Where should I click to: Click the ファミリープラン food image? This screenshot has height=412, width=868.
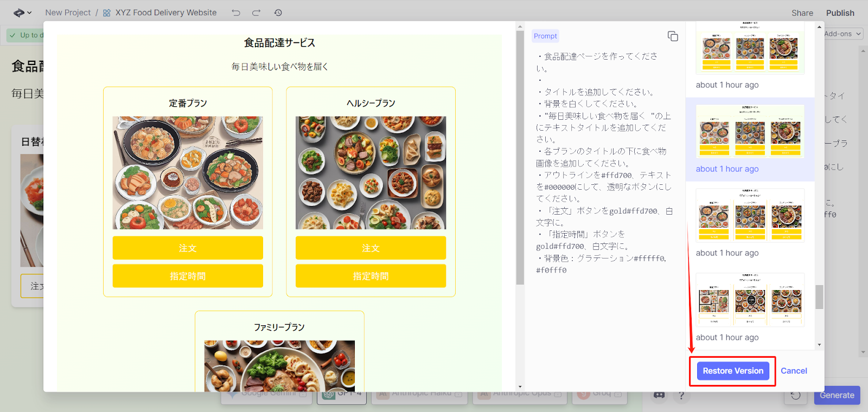[279, 366]
